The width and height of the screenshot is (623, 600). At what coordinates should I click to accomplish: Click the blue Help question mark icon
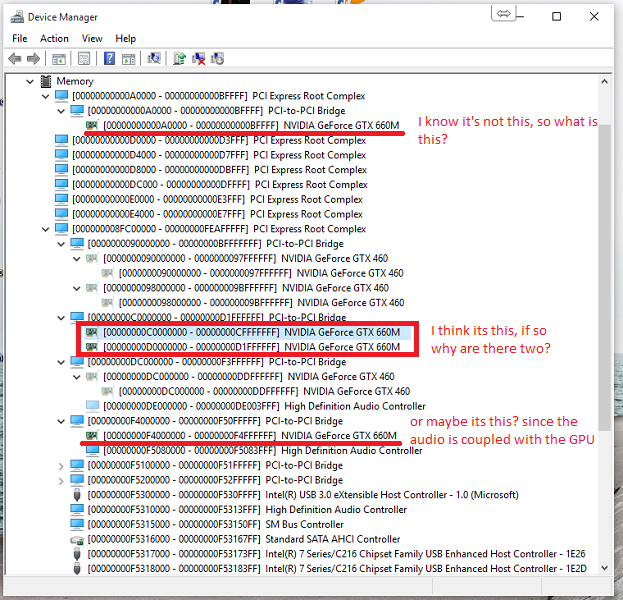coord(109,58)
